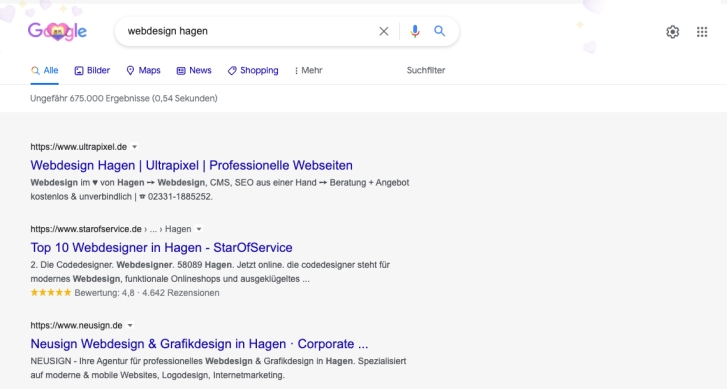Click the Maps tab pin icon
727x389 pixels.
click(x=130, y=70)
